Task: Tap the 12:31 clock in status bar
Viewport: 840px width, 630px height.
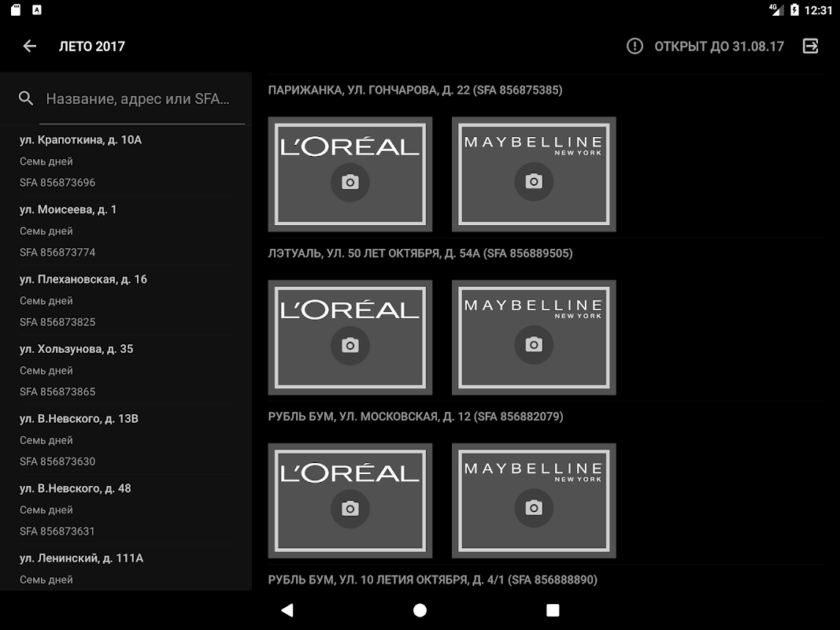Action: [x=818, y=10]
